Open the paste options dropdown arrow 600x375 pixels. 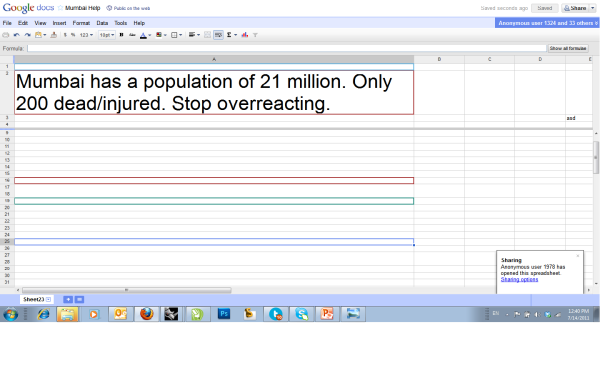(x=45, y=35)
